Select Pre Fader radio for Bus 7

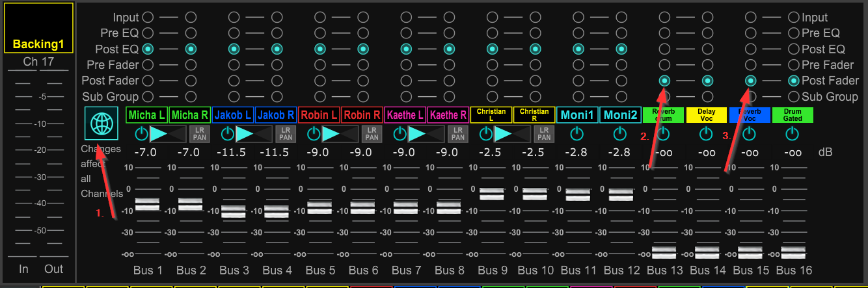[x=406, y=64]
